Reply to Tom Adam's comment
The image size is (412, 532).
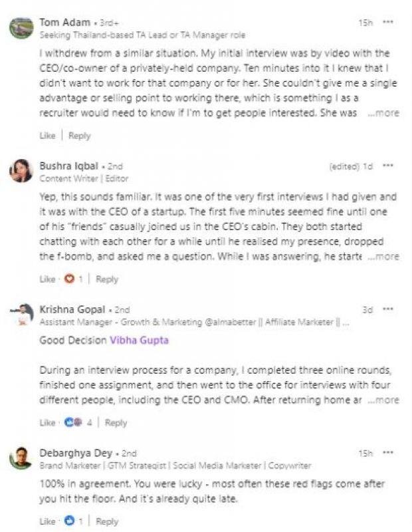tap(79, 136)
